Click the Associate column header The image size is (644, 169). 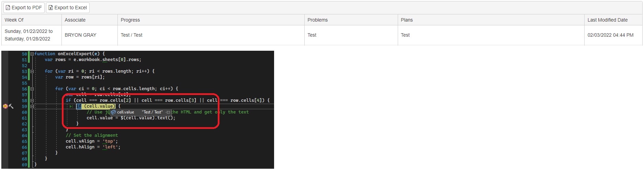pyautogui.click(x=75, y=20)
